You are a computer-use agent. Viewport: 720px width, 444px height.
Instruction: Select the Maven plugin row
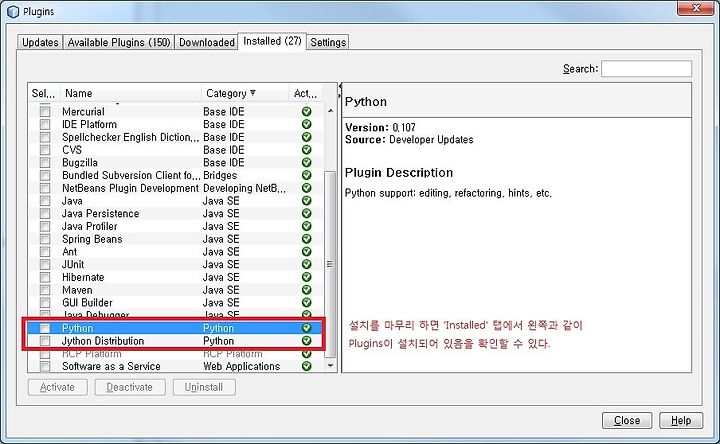(176, 290)
